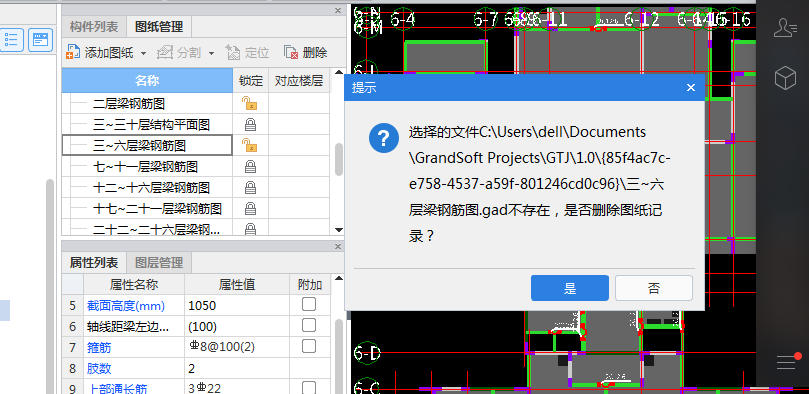Click the blue question mark dialog icon
809x394 pixels.
(x=384, y=138)
